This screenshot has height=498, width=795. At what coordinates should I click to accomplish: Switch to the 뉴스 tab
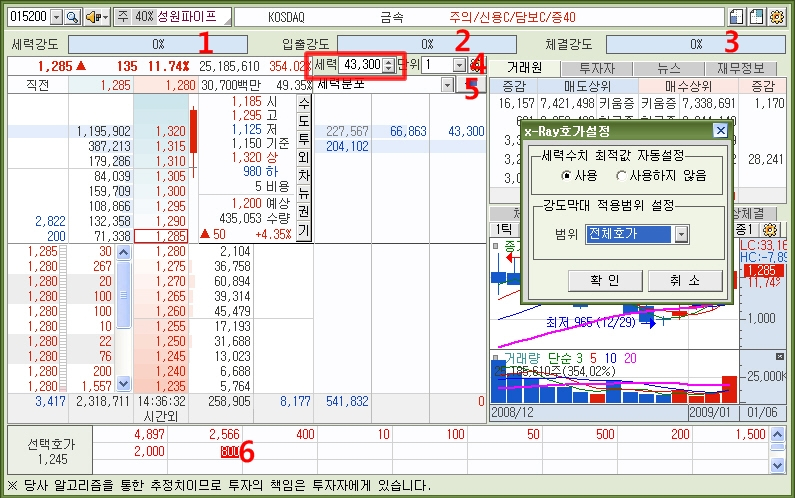coord(669,68)
